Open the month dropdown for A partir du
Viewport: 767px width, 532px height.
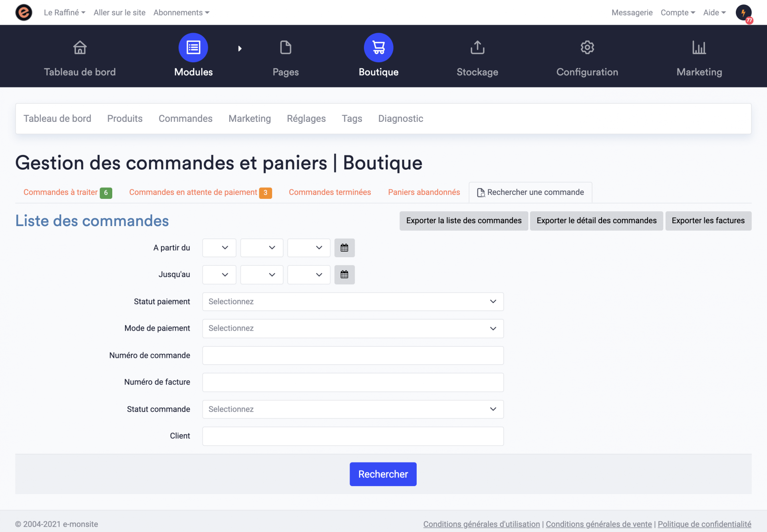[262, 248]
